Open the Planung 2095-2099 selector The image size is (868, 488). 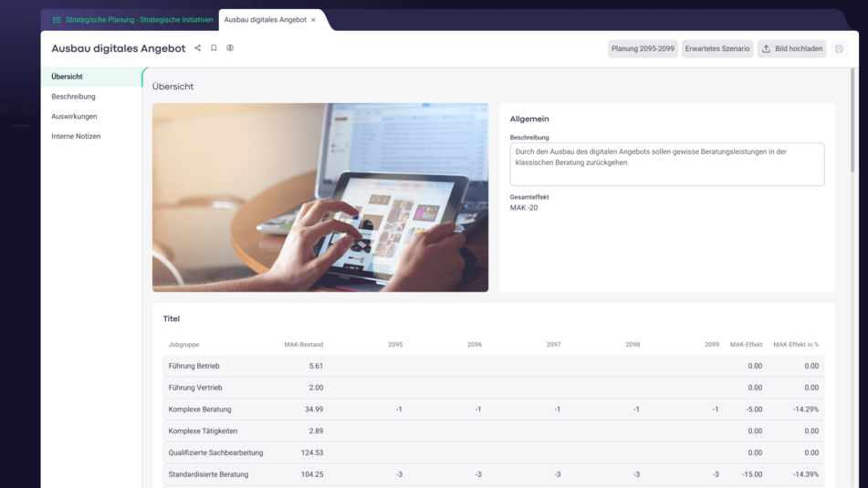coord(643,49)
